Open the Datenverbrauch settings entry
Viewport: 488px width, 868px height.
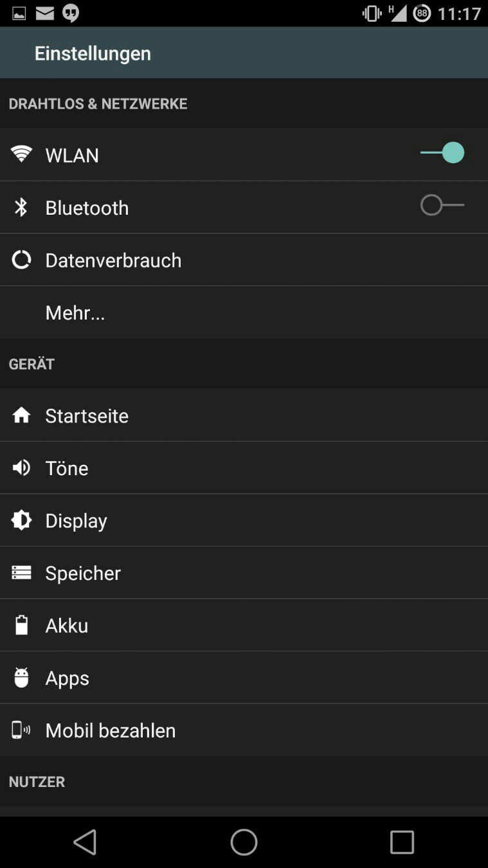(x=113, y=260)
